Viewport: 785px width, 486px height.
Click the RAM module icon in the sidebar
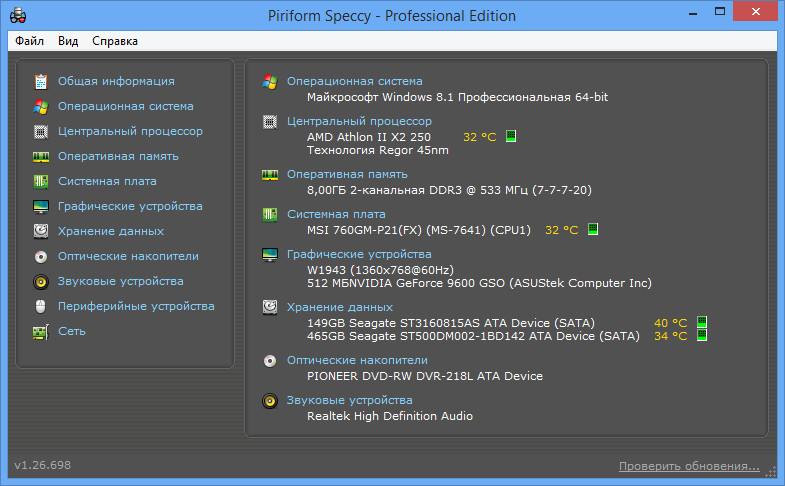tap(41, 157)
